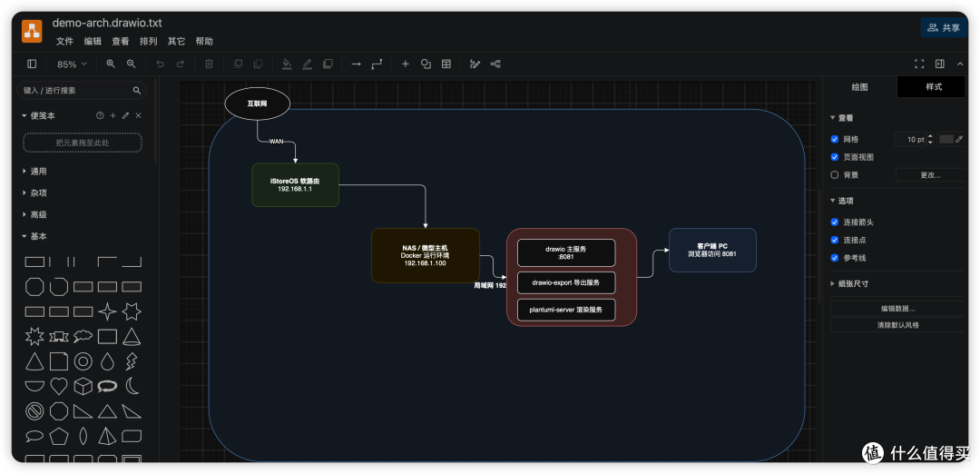The image size is (980, 474).
Task: Toggle the shapes sidebar panel icon
Action: 32,64
